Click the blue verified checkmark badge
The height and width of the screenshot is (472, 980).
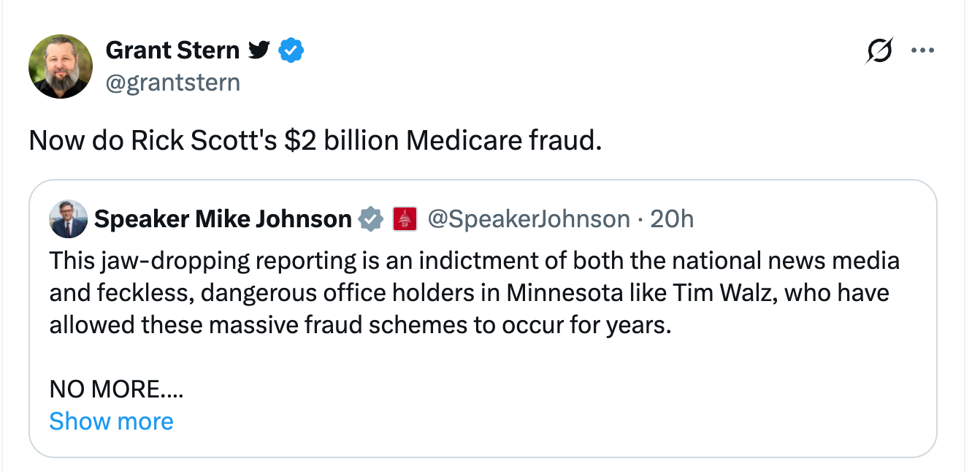pos(291,50)
